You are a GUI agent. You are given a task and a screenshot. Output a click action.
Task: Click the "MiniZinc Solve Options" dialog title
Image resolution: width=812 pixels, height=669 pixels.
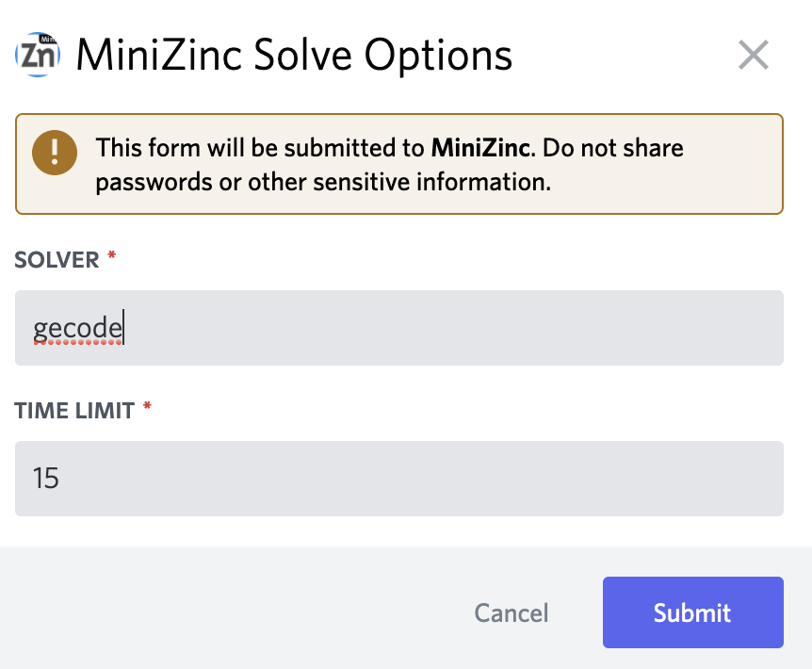(x=294, y=56)
